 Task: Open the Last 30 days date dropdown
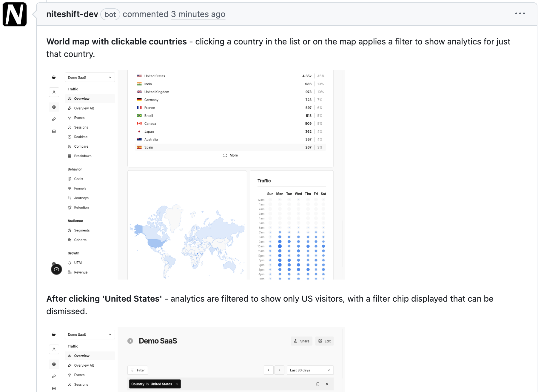coord(310,370)
